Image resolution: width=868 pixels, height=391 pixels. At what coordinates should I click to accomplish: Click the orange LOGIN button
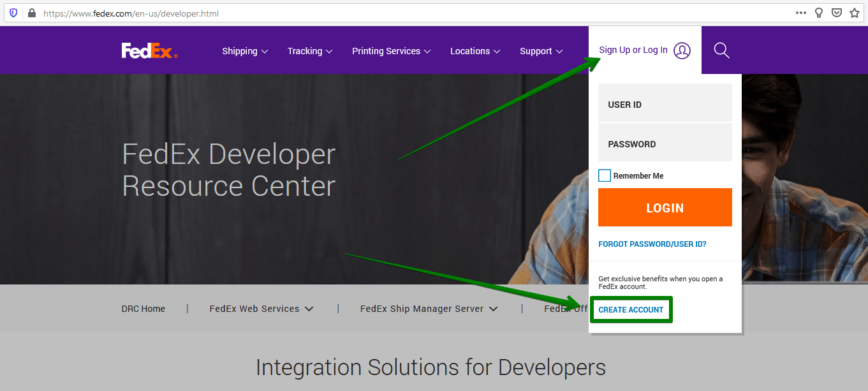[x=665, y=207]
